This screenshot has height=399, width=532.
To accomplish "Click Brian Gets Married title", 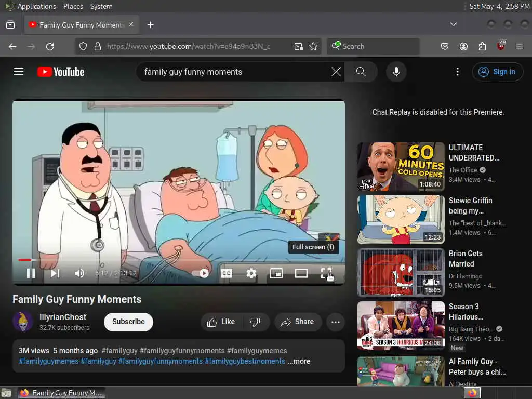I will click(x=465, y=259).
